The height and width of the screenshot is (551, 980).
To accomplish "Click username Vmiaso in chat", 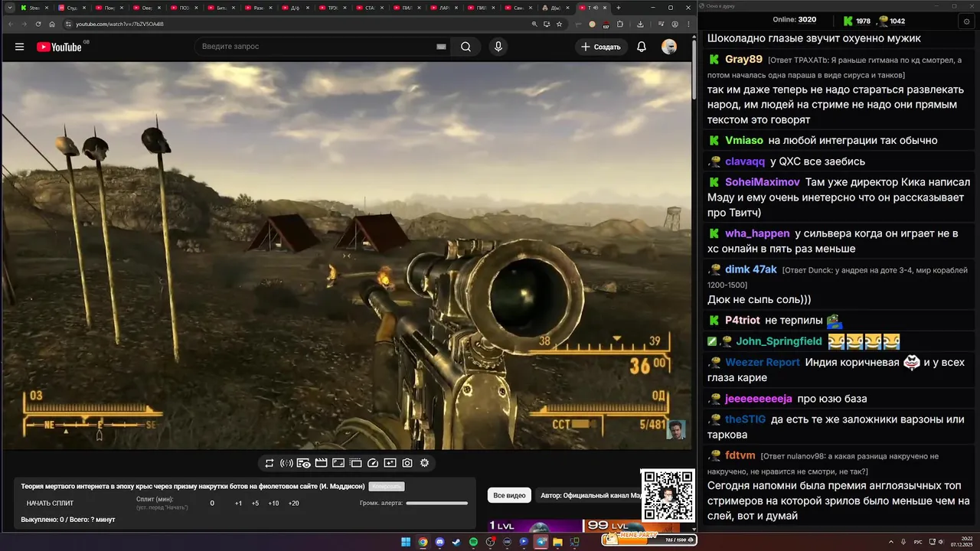I will pos(744,140).
